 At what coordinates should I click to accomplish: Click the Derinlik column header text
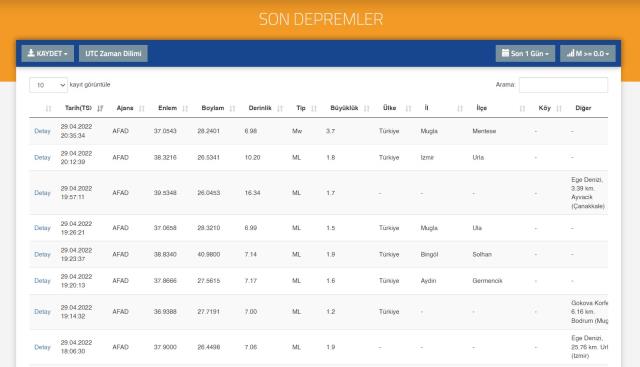260,108
